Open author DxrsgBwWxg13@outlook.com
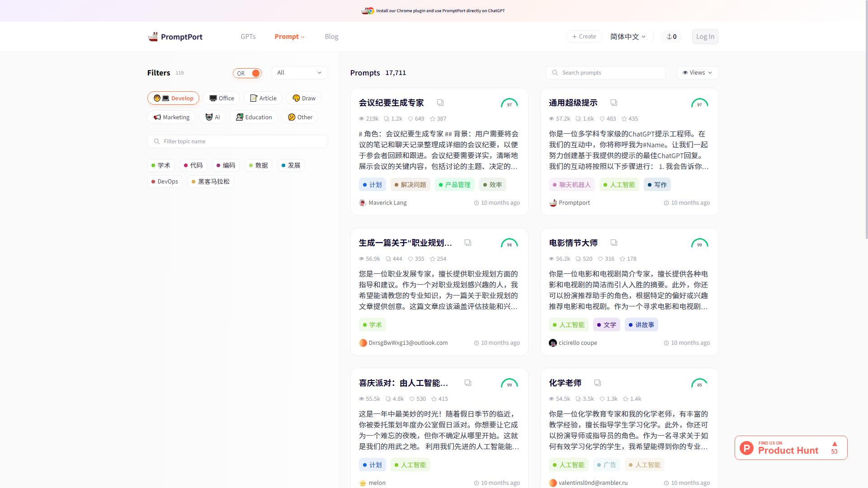Screen dimensions: 868x488 coord(403,343)
